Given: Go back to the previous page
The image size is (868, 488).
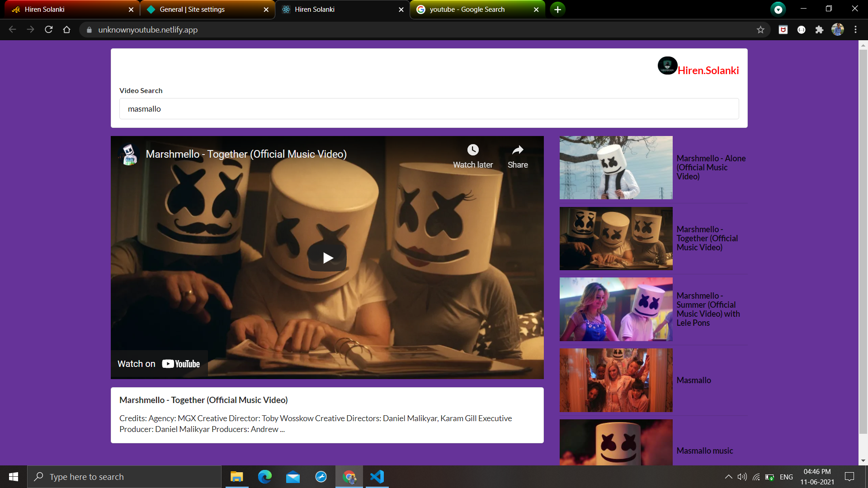Looking at the screenshot, I should click(12, 30).
